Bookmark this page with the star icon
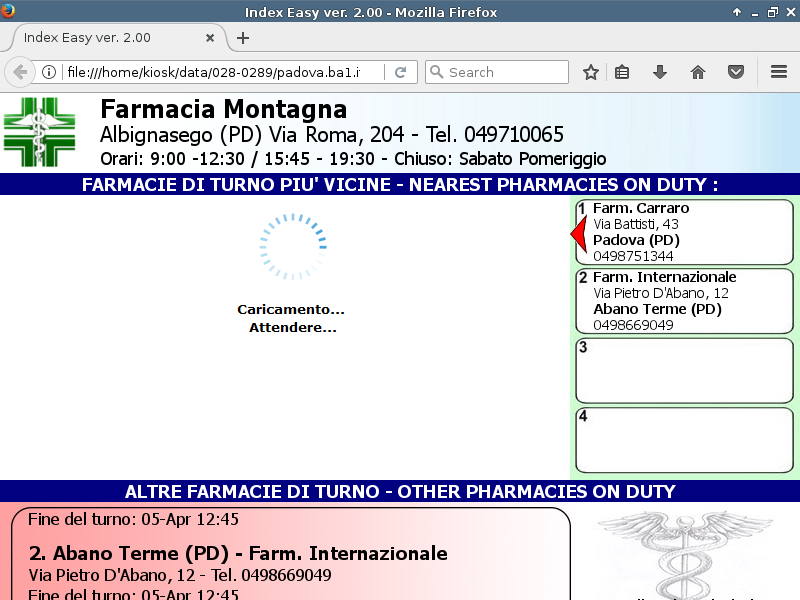Screen dimensions: 800x600 (591, 72)
